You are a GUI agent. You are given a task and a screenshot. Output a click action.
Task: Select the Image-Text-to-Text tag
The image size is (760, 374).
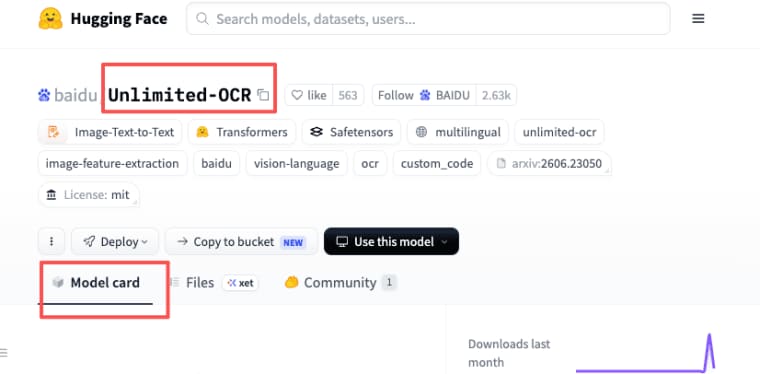(x=110, y=132)
